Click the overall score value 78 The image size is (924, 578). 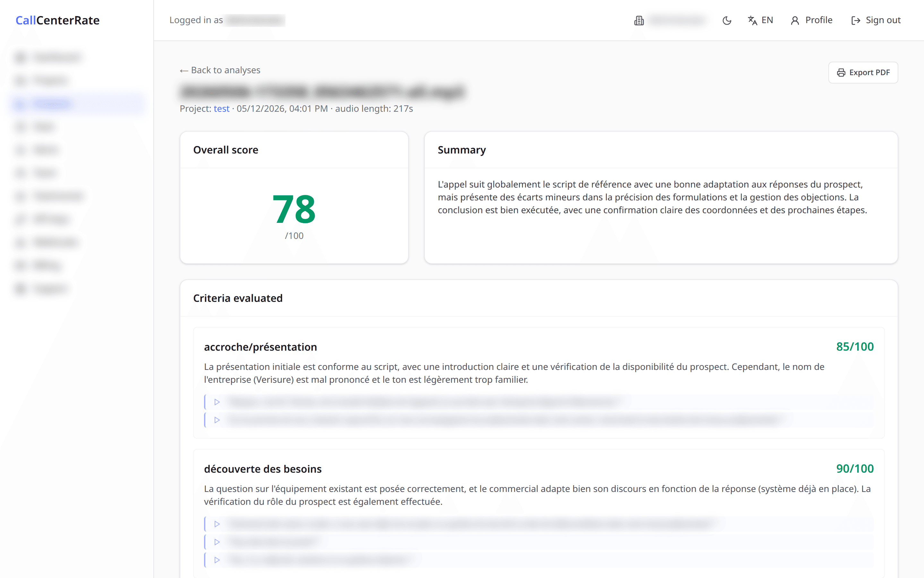[x=294, y=209]
